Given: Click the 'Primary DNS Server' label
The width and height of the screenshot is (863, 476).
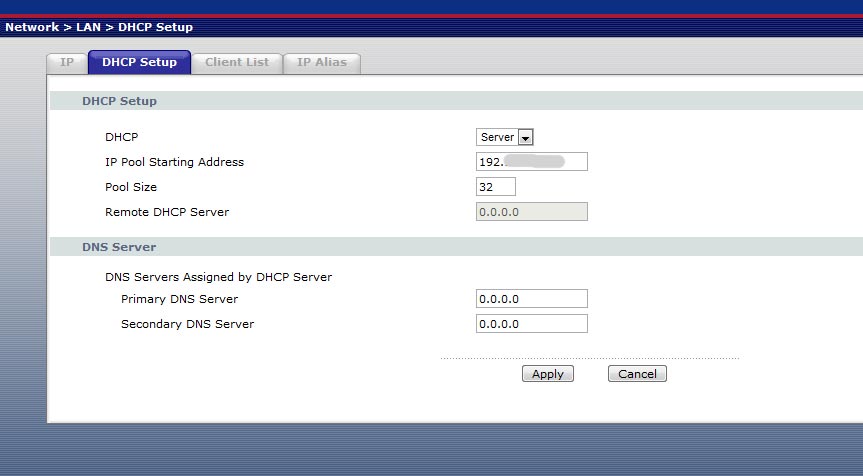Looking at the screenshot, I should [179, 299].
